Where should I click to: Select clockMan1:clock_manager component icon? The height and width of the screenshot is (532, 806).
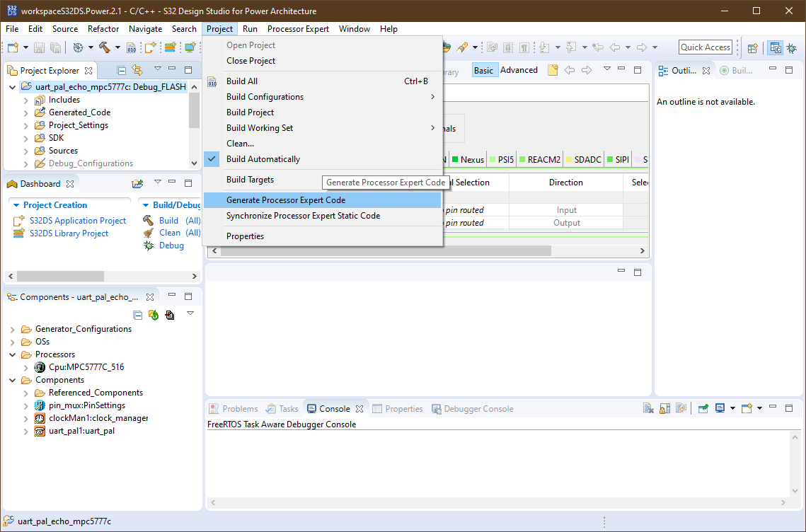[x=40, y=418]
